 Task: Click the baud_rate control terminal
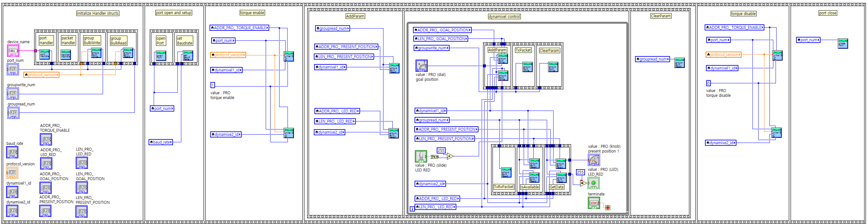coord(13,152)
